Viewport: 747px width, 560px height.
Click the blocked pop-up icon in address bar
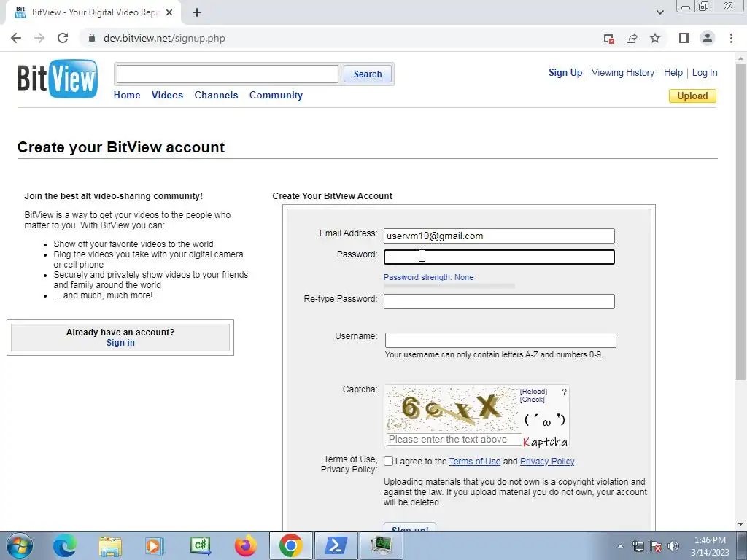pos(608,39)
